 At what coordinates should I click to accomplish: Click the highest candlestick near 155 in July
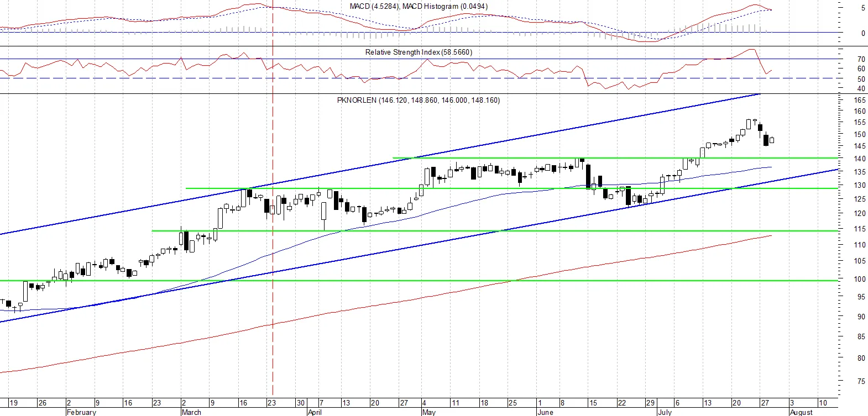coord(749,124)
